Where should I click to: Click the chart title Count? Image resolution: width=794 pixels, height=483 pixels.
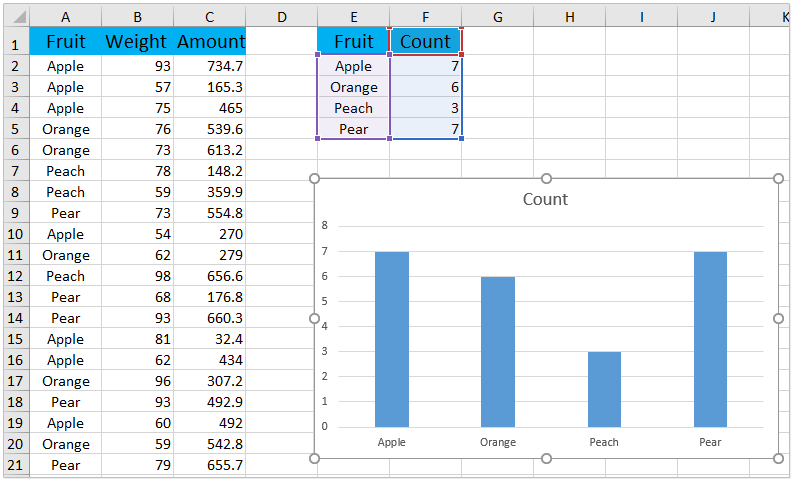click(x=545, y=199)
